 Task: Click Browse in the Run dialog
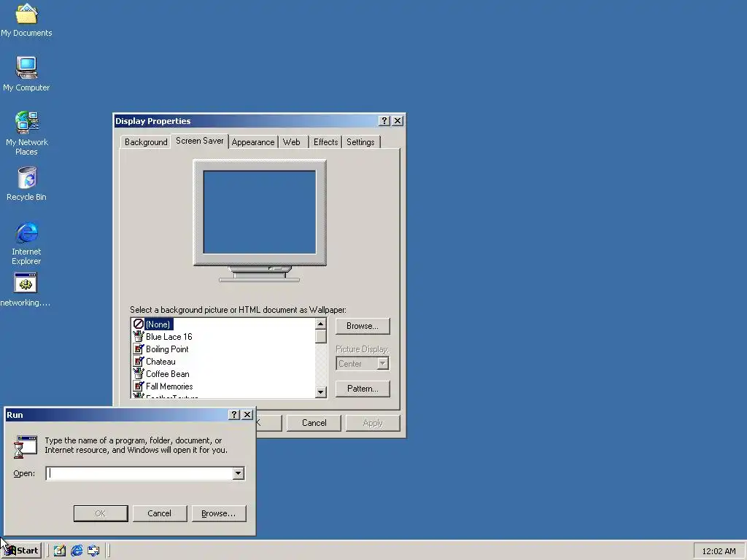(219, 513)
